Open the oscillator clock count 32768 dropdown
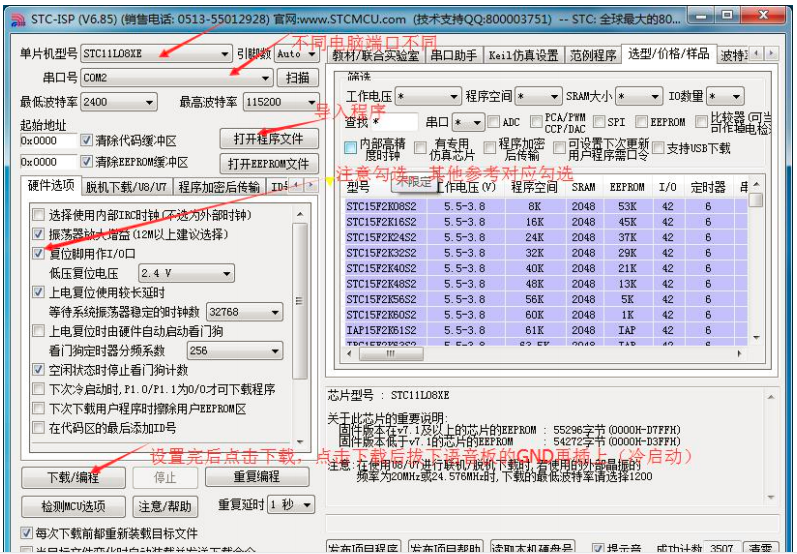This screenshot has width=797, height=554. click(x=244, y=312)
